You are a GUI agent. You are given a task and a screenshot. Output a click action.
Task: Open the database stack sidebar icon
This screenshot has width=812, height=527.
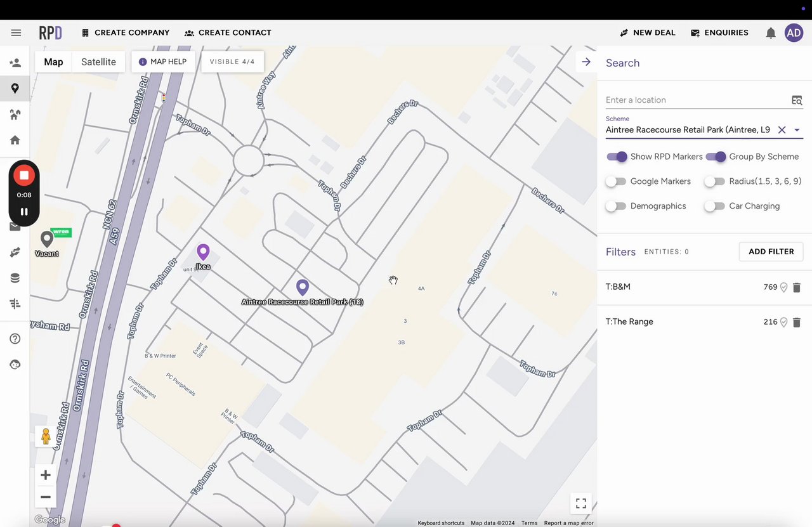[x=15, y=278]
